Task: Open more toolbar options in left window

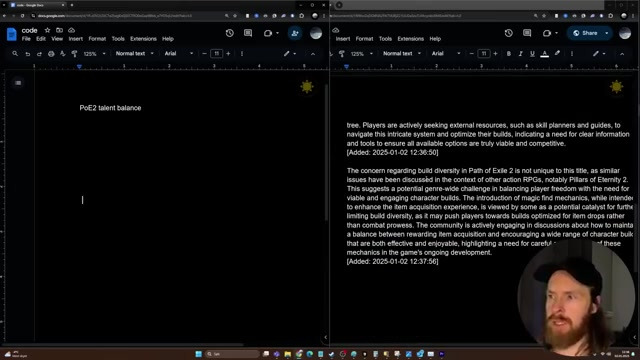Action: (242, 53)
